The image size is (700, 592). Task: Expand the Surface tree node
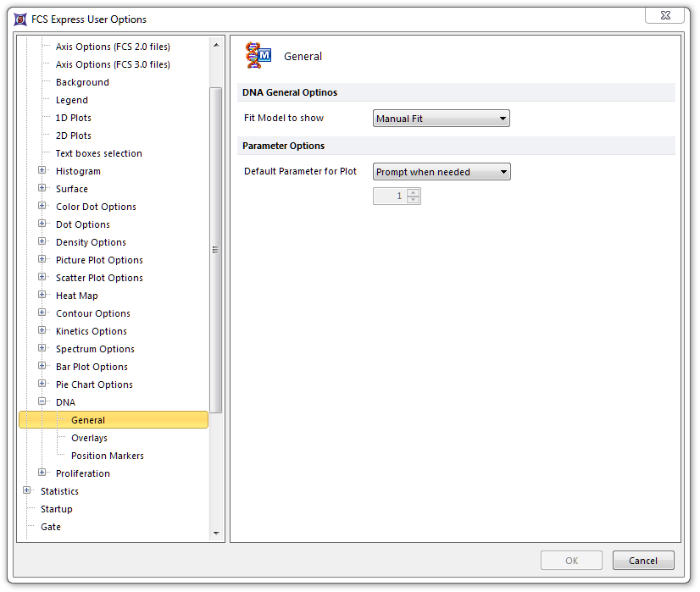click(x=42, y=188)
